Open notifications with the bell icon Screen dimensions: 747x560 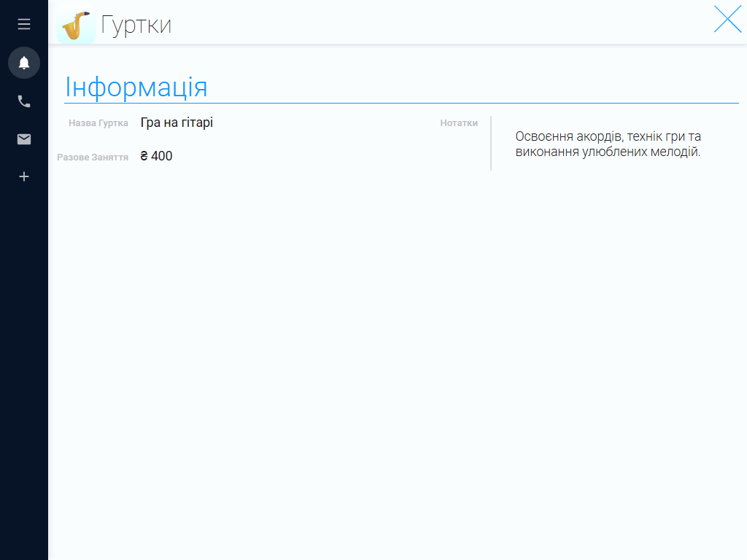(x=24, y=63)
